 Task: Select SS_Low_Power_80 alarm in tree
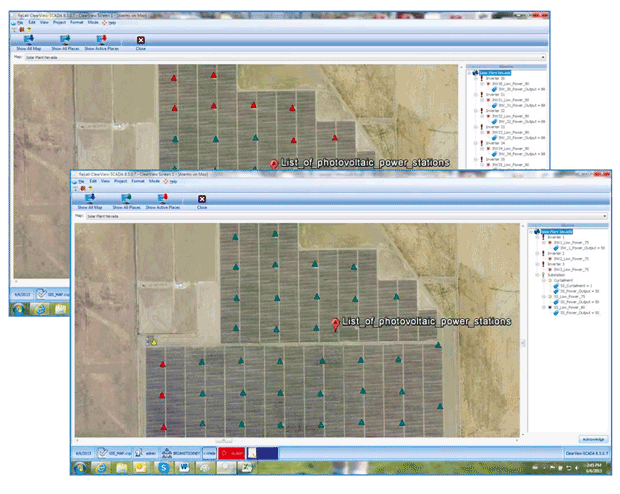coord(569,307)
